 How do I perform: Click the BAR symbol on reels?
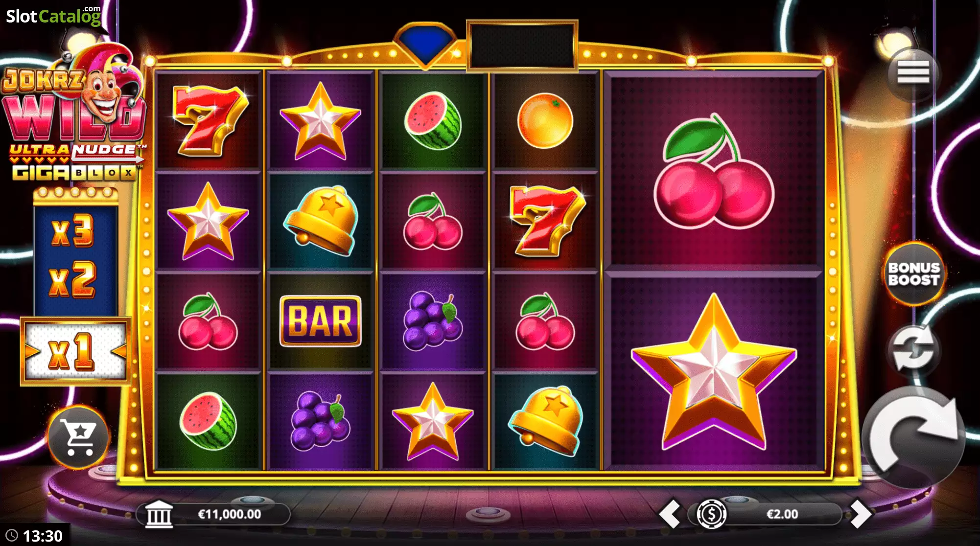(321, 321)
